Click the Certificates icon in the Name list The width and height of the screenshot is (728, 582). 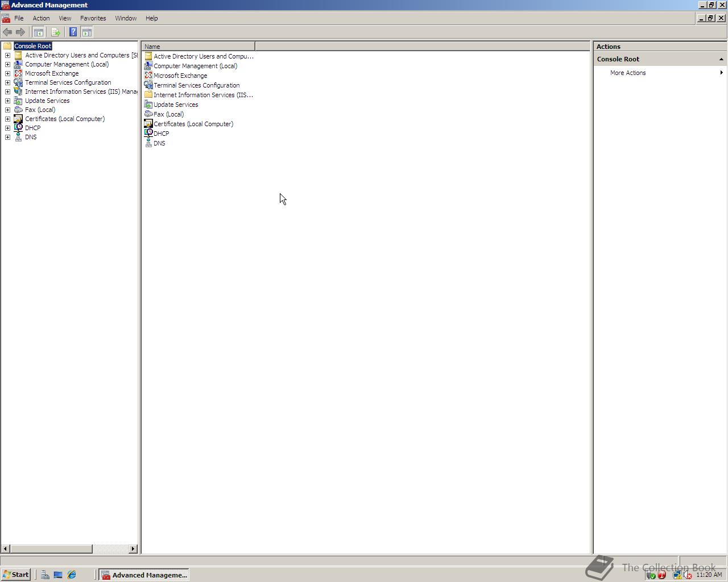click(x=148, y=124)
